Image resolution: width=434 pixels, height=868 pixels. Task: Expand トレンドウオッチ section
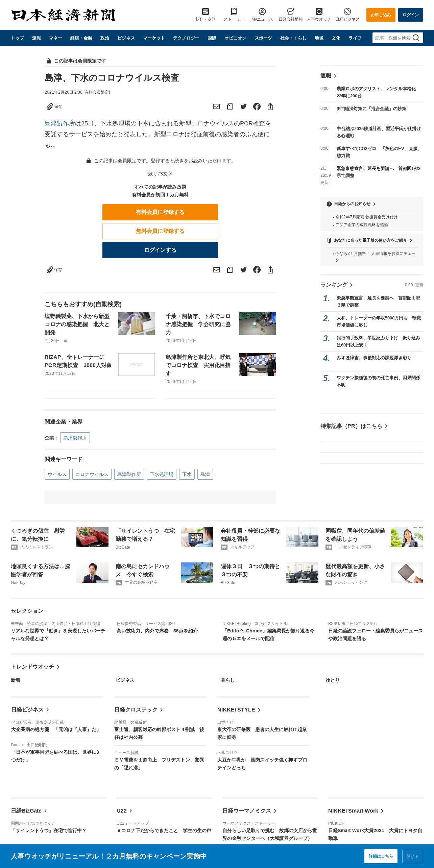tap(35, 667)
